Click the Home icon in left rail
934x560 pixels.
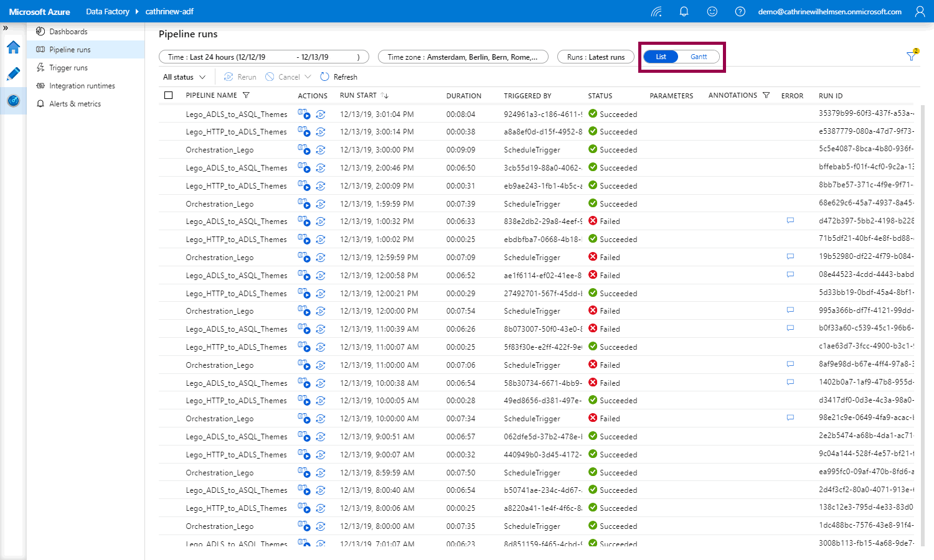[13, 47]
